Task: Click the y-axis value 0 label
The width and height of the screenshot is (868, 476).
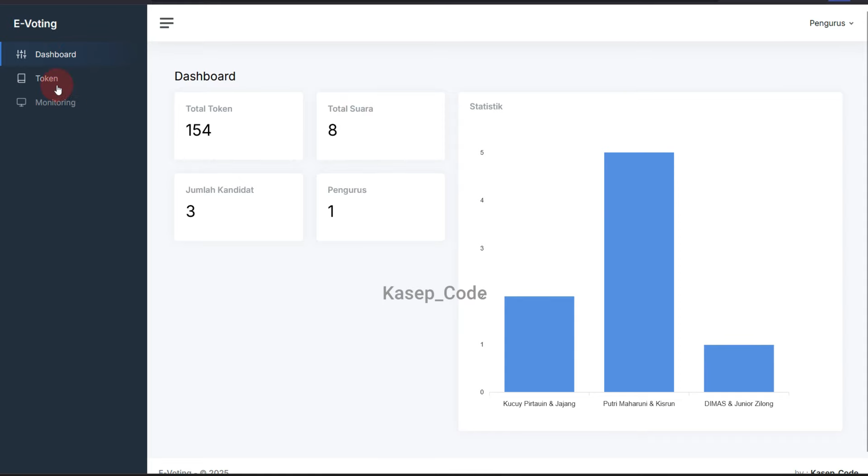Action: (482, 392)
